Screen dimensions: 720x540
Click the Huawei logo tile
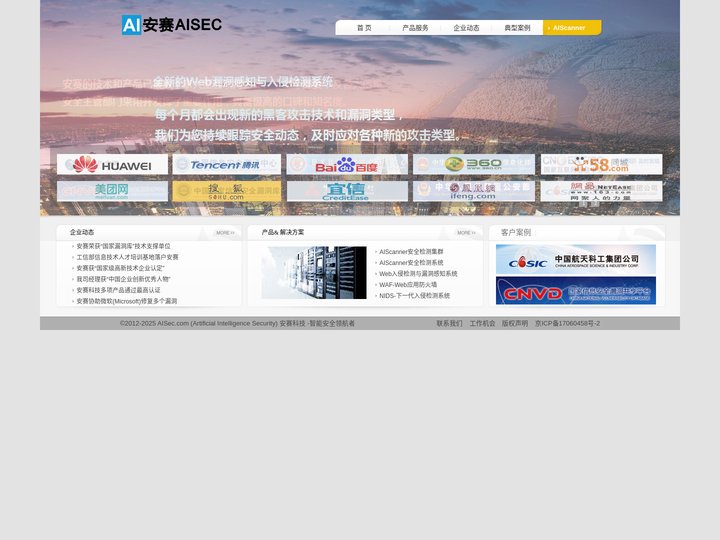(112, 164)
